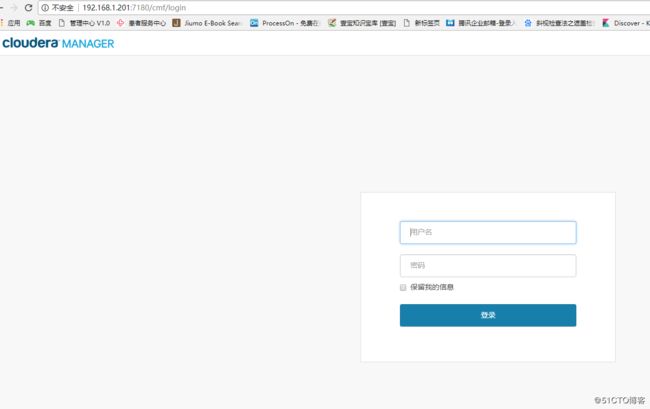
Task: Click the browser forward arrow
Action: click(x=14, y=7)
